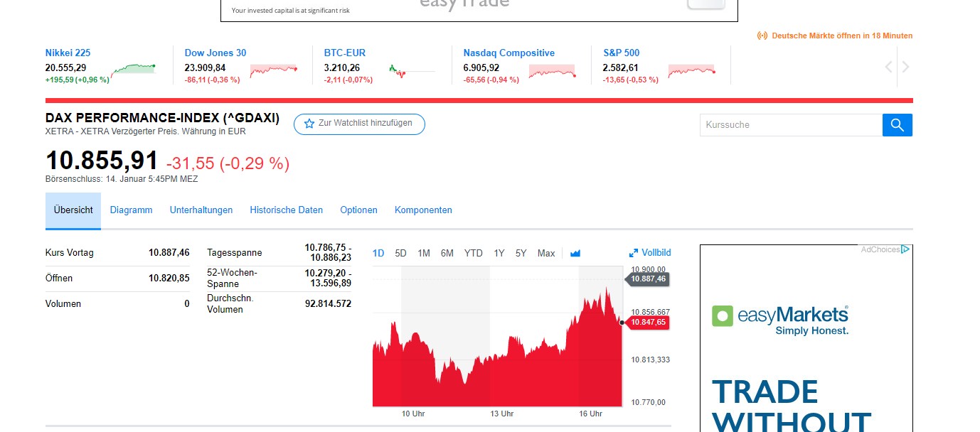Open the Nasdaq Compositive link
980x432 pixels.
point(508,53)
